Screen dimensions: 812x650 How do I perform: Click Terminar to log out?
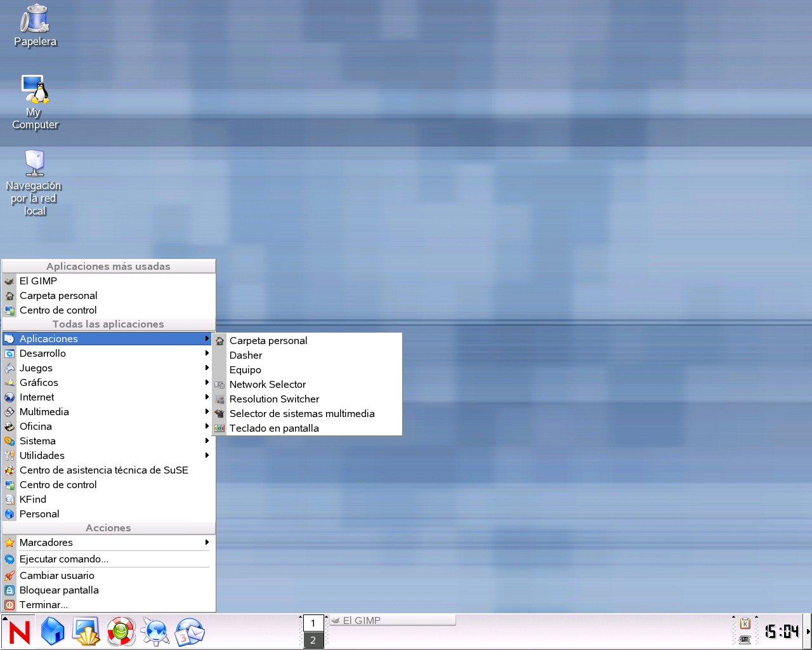[x=44, y=604]
